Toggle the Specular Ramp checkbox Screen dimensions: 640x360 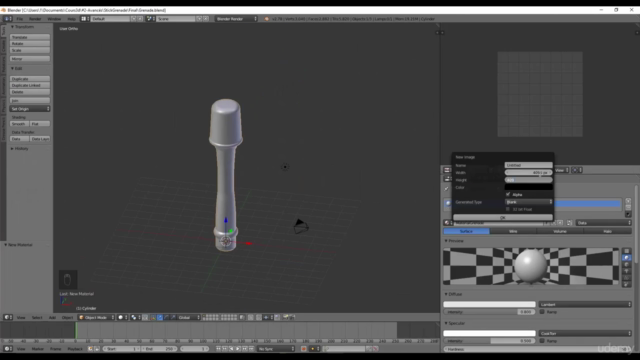[542, 340]
